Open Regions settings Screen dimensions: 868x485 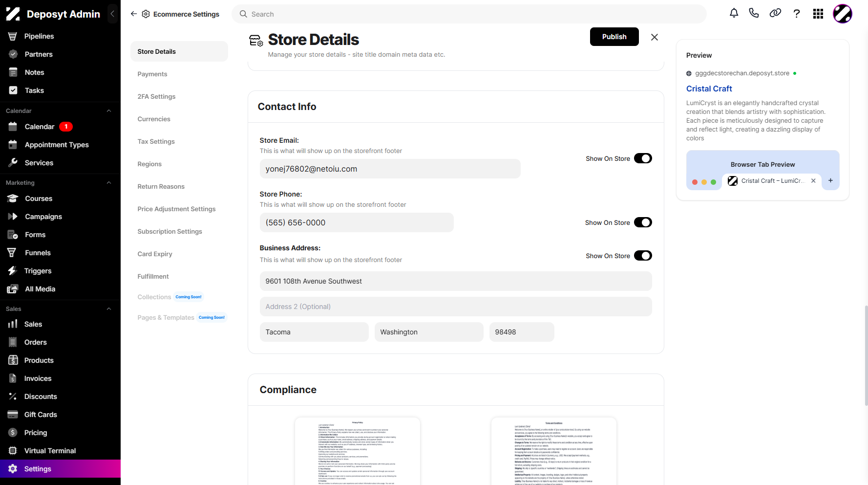(149, 164)
